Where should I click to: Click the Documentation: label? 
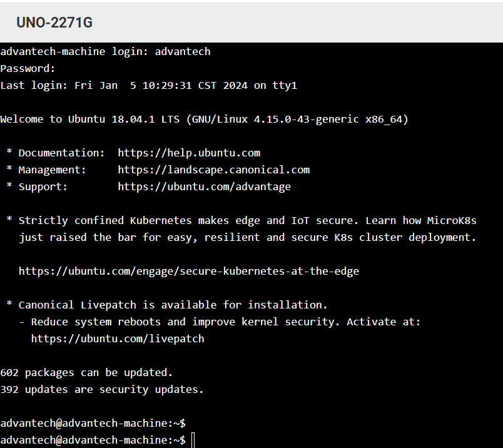[x=61, y=153]
